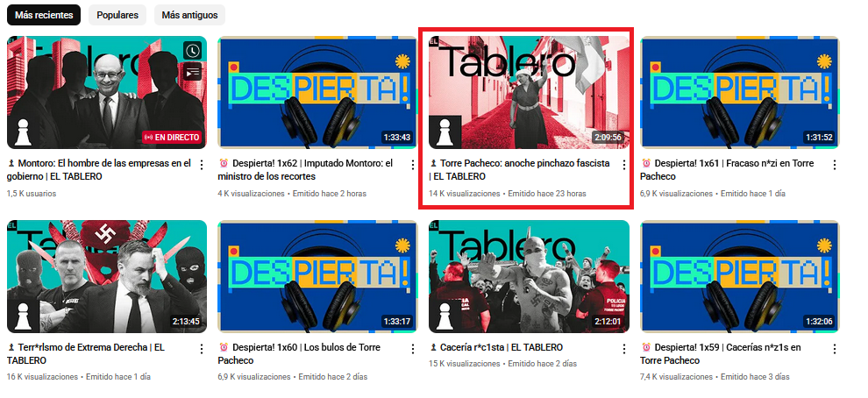Open three-dot menu for Cacería r*c1sta video

pyautogui.click(x=624, y=348)
